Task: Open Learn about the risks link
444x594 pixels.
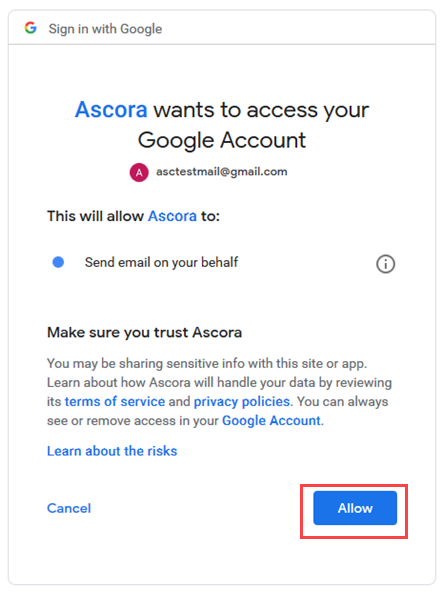Action: point(112,451)
